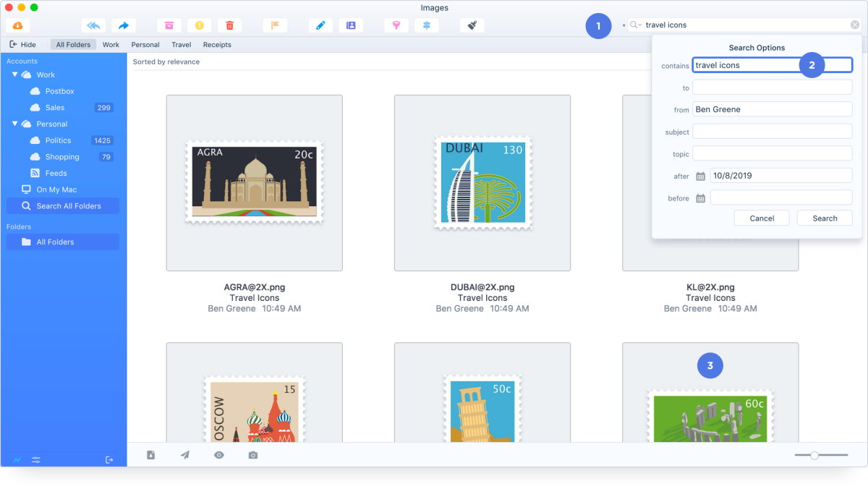Toggle the eye preview icon

[218, 455]
